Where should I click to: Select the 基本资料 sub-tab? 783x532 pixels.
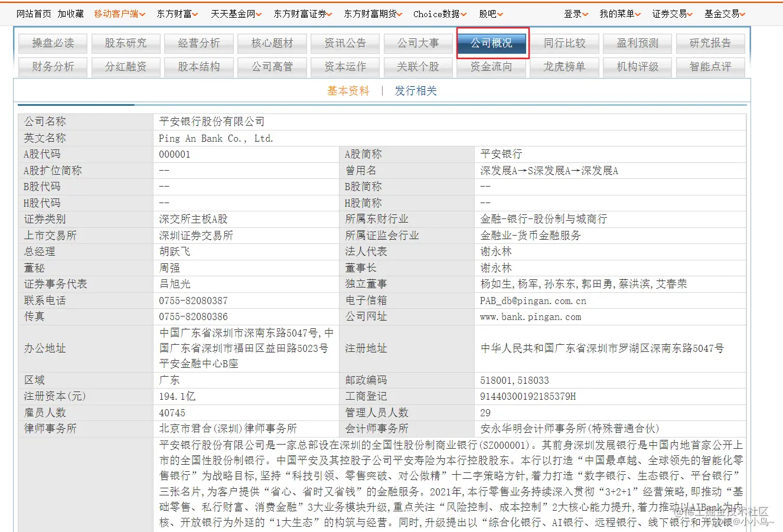pos(348,91)
